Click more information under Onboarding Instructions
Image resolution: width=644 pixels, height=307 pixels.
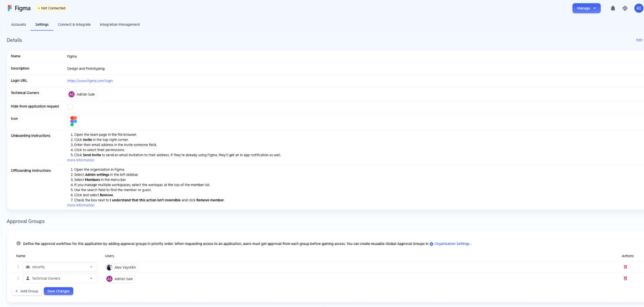pyautogui.click(x=80, y=160)
